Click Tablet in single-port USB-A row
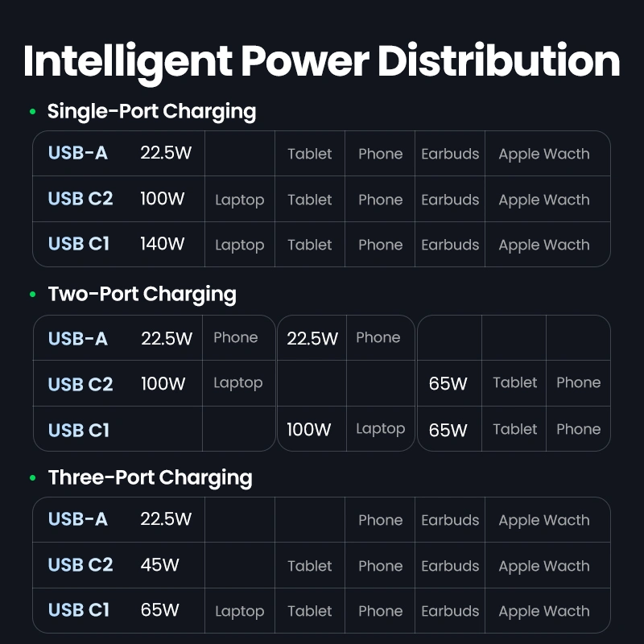Image resolution: width=644 pixels, height=644 pixels. 310,154
